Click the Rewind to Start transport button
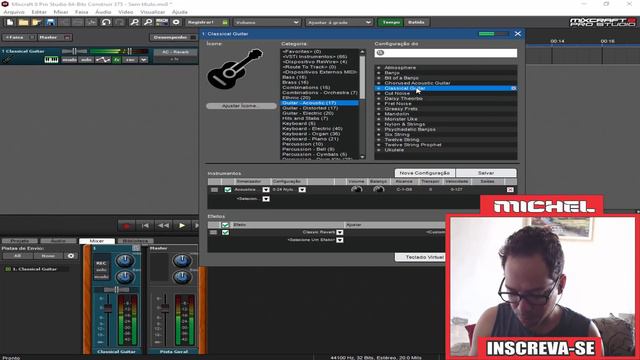 coord(145,225)
